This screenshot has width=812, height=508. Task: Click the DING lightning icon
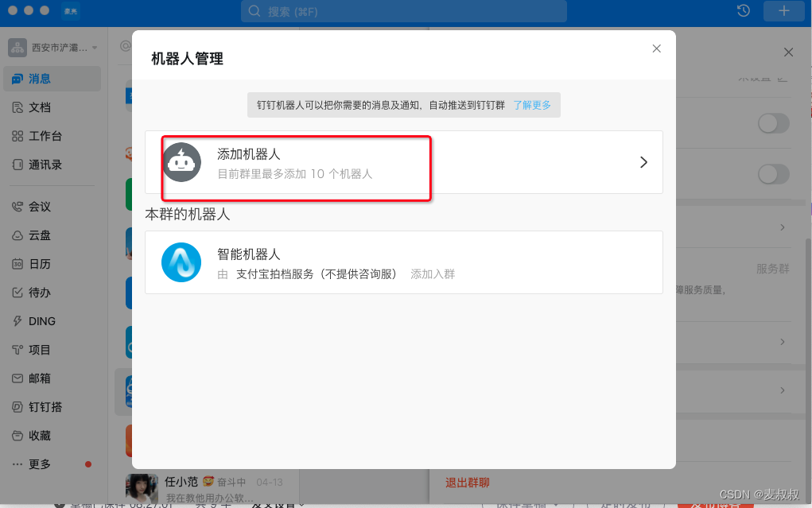coord(17,321)
